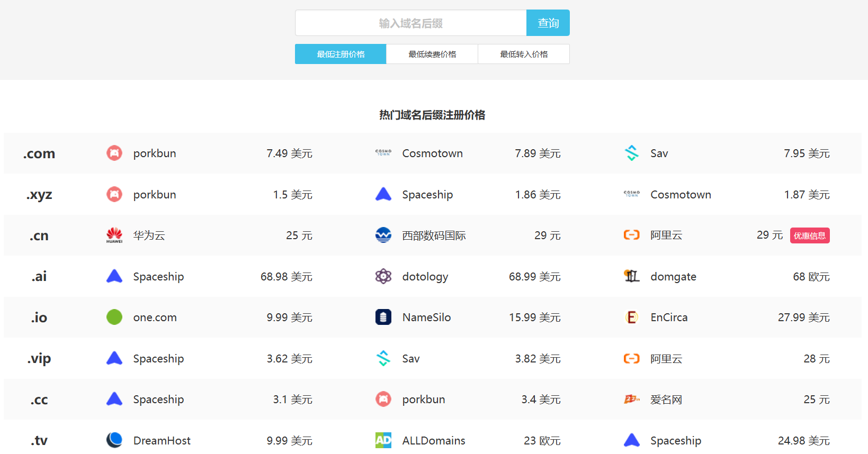Image resolution: width=868 pixels, height=454 pixels.
Task: Click the 23 欧元 price
Action: point(542,440)
